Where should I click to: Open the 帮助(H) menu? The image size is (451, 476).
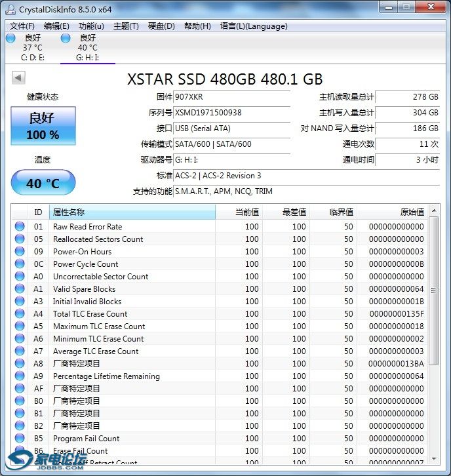point(197,26)
